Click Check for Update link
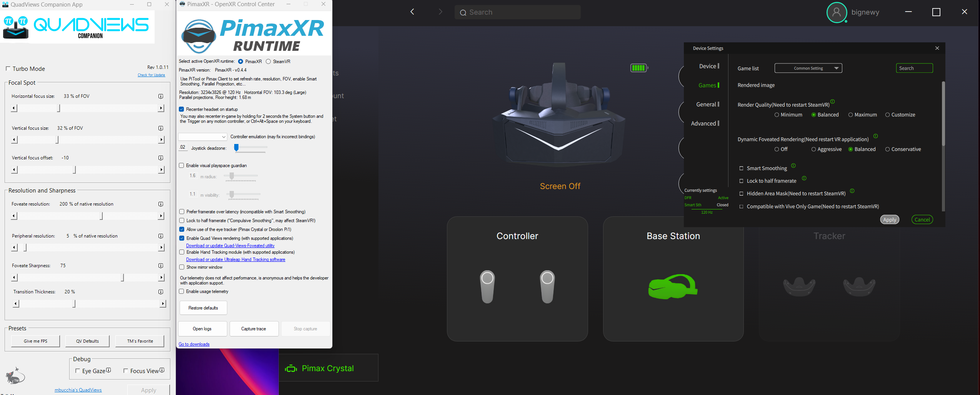This screenshot has width=980, height=395. click(x=151, y=75)
